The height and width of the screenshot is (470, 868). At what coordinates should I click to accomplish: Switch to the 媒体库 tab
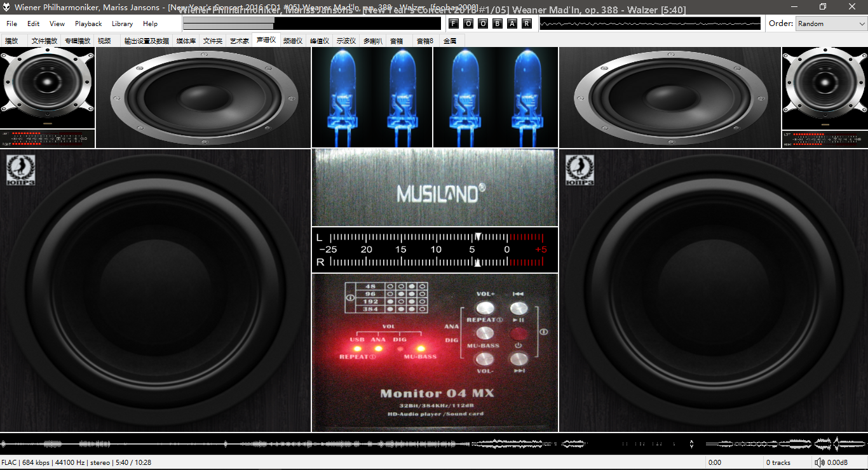(x=186, y=41)
